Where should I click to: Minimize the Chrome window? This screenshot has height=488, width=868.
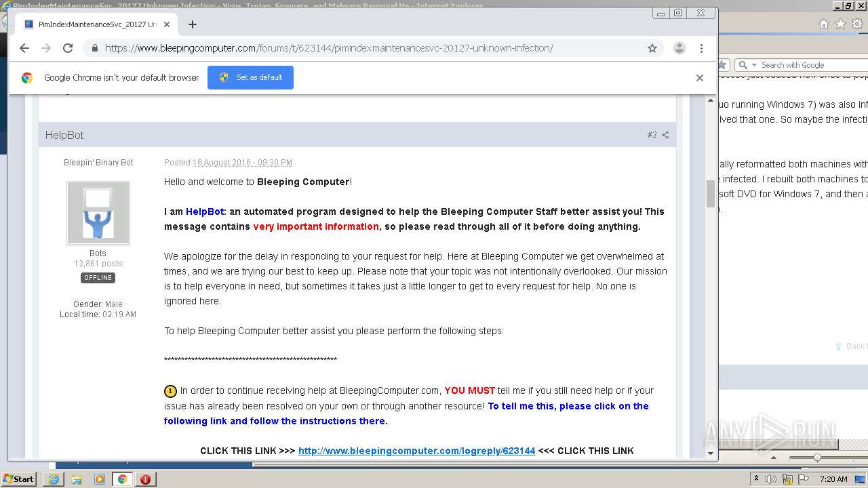(x=660, y=13)
